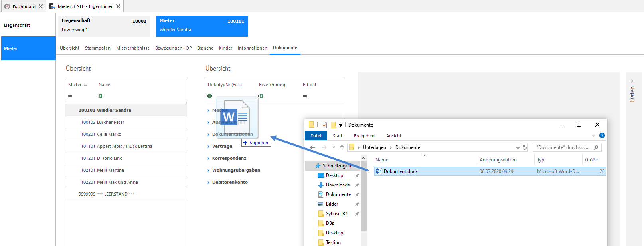The width and height of the screenshot is (644, 246).
Task: Close the Dashboard tab
Action: [41, 6]
